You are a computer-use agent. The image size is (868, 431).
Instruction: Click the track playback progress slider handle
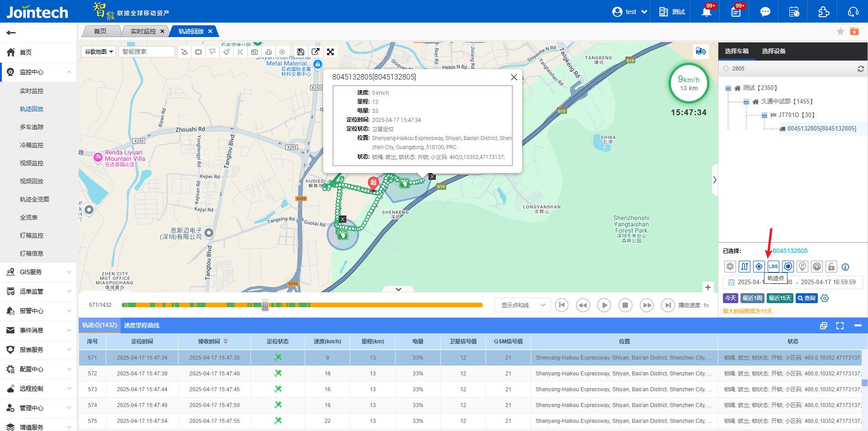pyautogui.click(x=265, y=305)
